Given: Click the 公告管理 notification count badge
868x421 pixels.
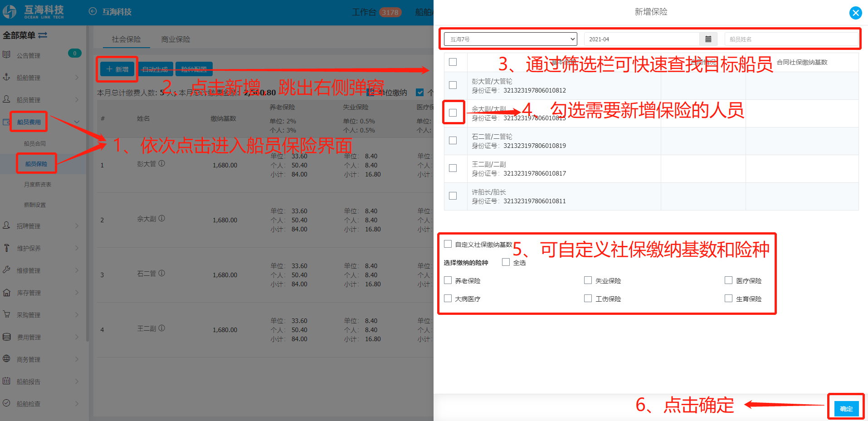Looking at the screenshot, I should 75,54.
